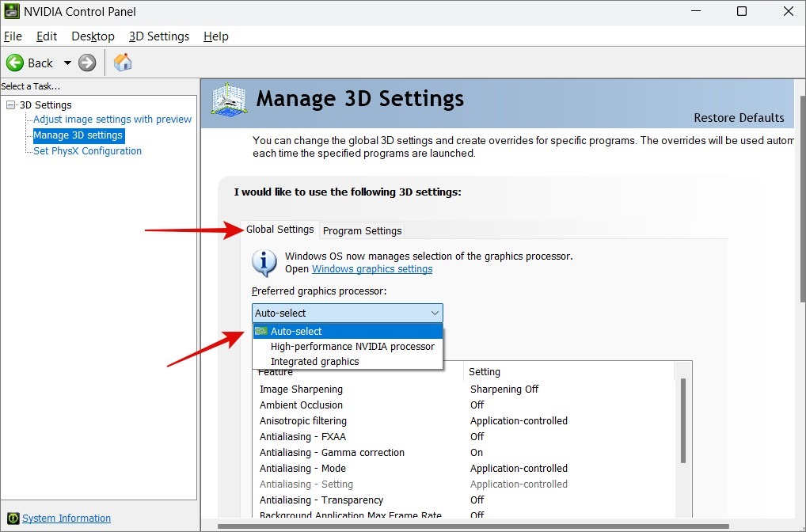Select Adjust image settings with preview

[112, 120]
